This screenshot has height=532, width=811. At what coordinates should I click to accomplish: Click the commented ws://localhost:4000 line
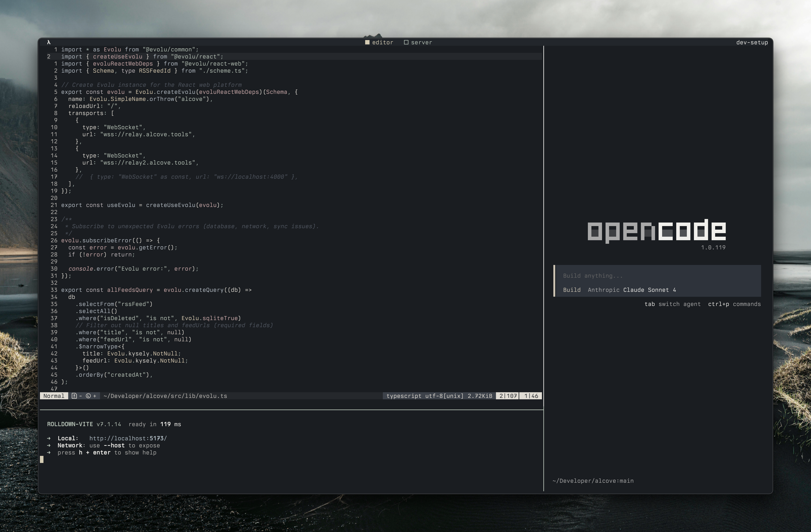click(x=186, y=177)
